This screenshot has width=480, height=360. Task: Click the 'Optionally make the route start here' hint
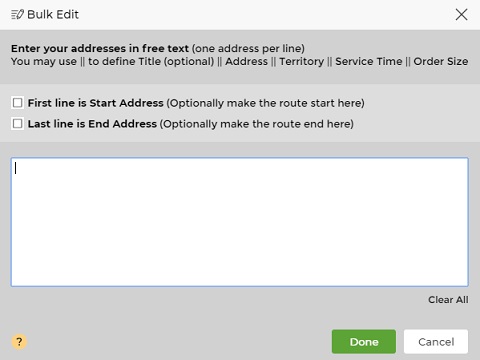265,103
